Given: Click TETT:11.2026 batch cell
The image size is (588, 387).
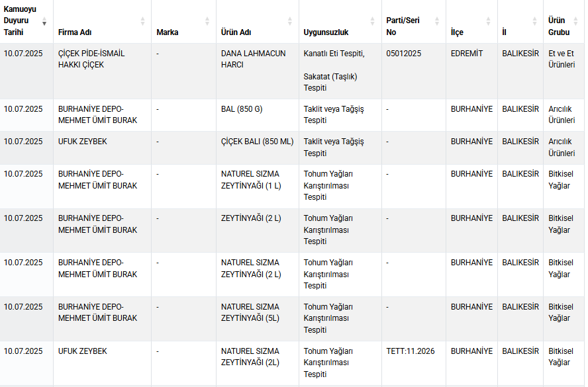Looking at the screenshot, I should (x=414, y=363).
